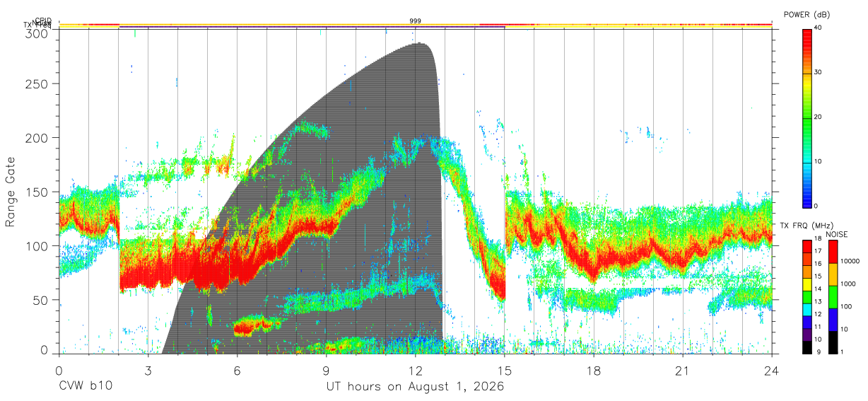
Task: Click the CVW b10 radar label
Action: (86, 387)
